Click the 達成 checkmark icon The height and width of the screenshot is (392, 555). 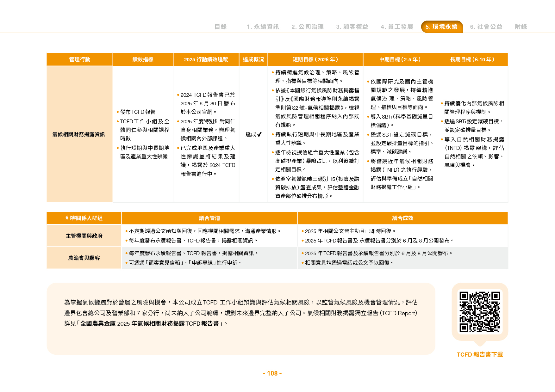pyautogui.click(x=259, y=134)
